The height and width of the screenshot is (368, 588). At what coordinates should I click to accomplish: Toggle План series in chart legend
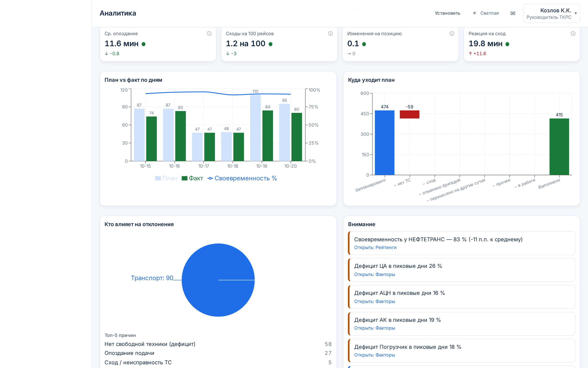tap(166, 178)
